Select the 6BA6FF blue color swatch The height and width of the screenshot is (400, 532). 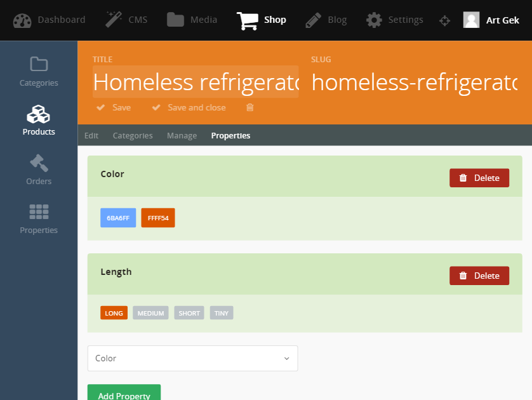pyautogui.click(x=118, y=218)
